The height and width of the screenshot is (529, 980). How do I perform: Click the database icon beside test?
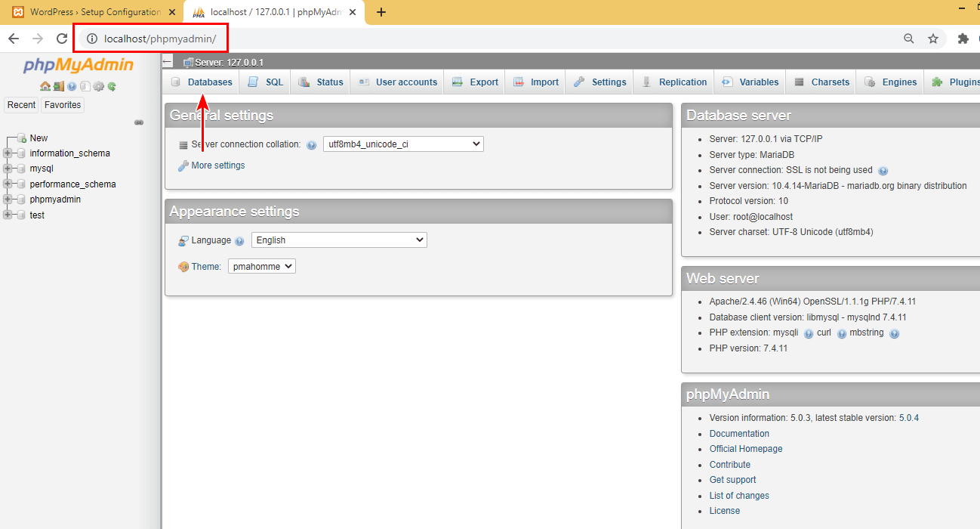point(21,215)
